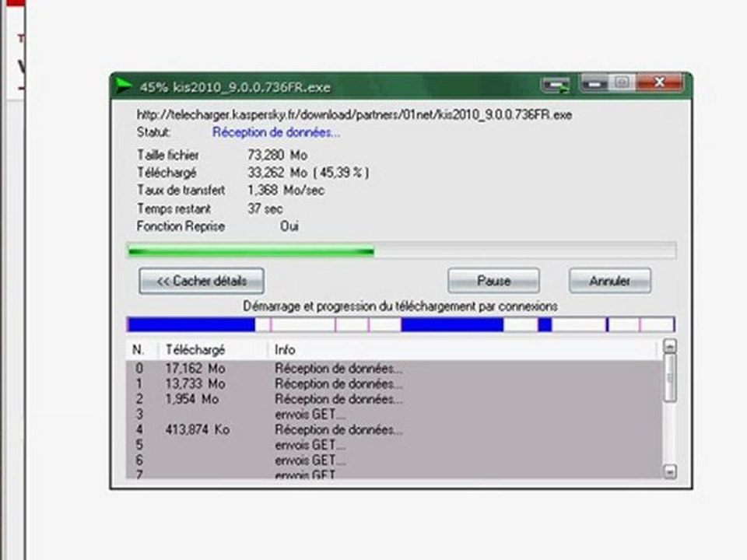Click the connections list scroll up arrow
The width and height of the screenshot is (747, 560).
[670, 346]
